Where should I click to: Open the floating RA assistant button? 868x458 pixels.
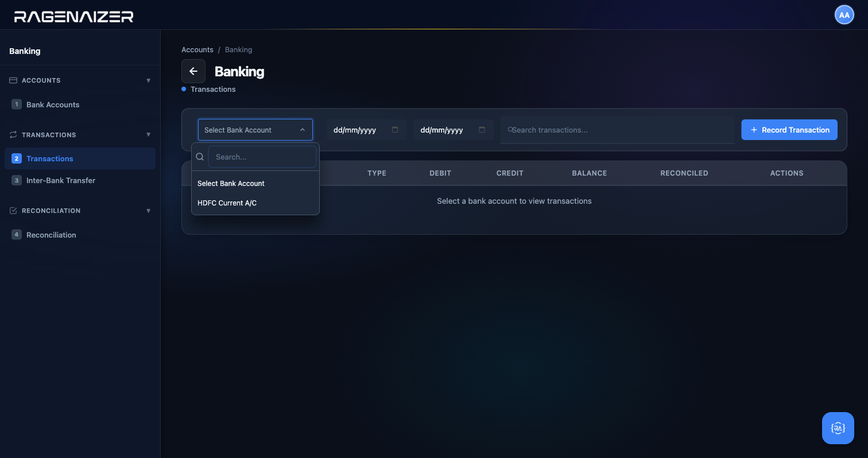click(x=838, y=428)
